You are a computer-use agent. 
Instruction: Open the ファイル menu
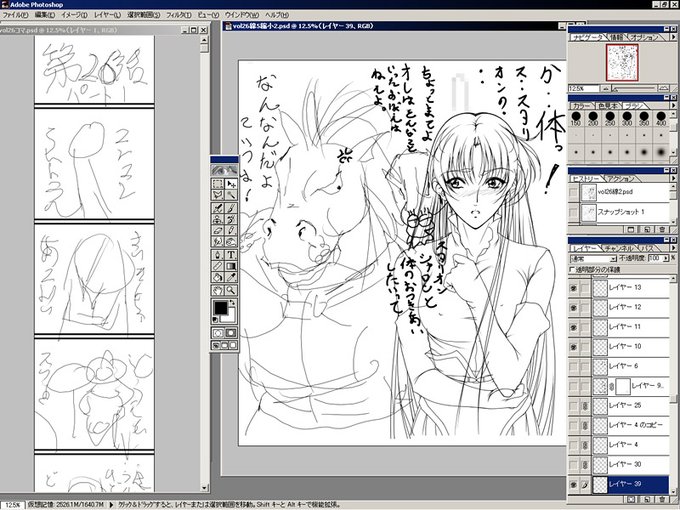pyautogui.click(x=15, y=15)
